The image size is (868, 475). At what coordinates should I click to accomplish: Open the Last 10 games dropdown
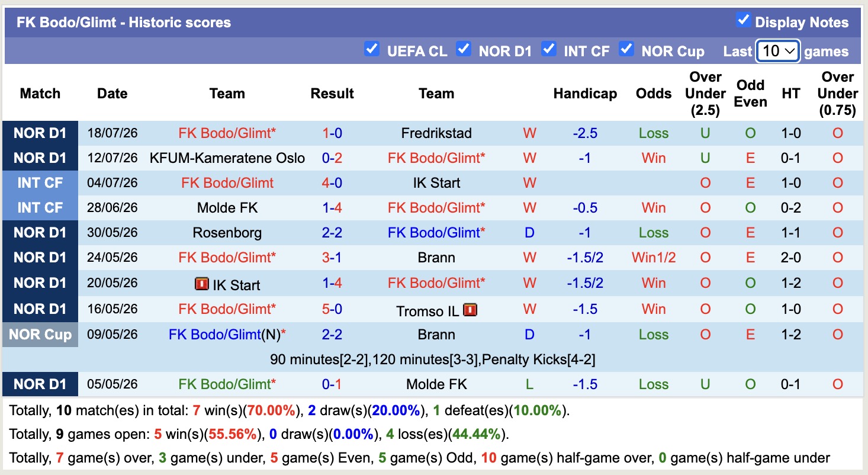coord(778,51)
